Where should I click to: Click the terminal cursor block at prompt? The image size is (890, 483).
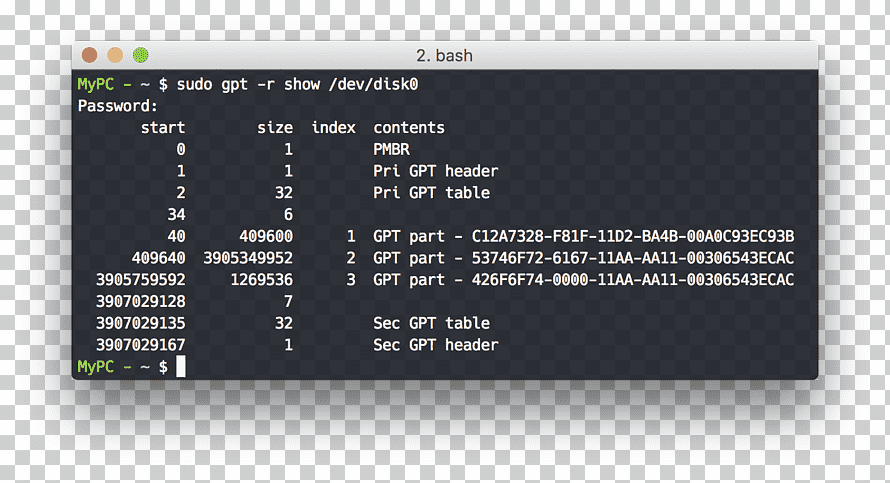[180, 366]
